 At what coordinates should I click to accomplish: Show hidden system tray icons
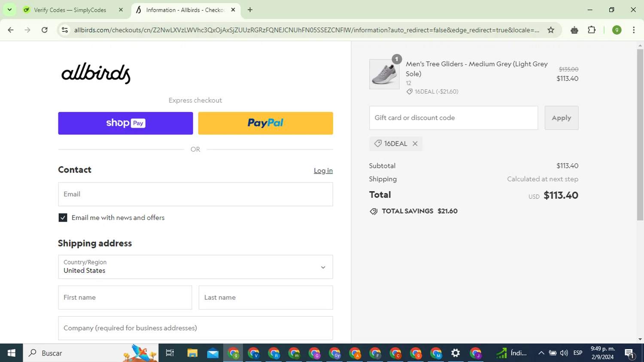tap(541, 353)
